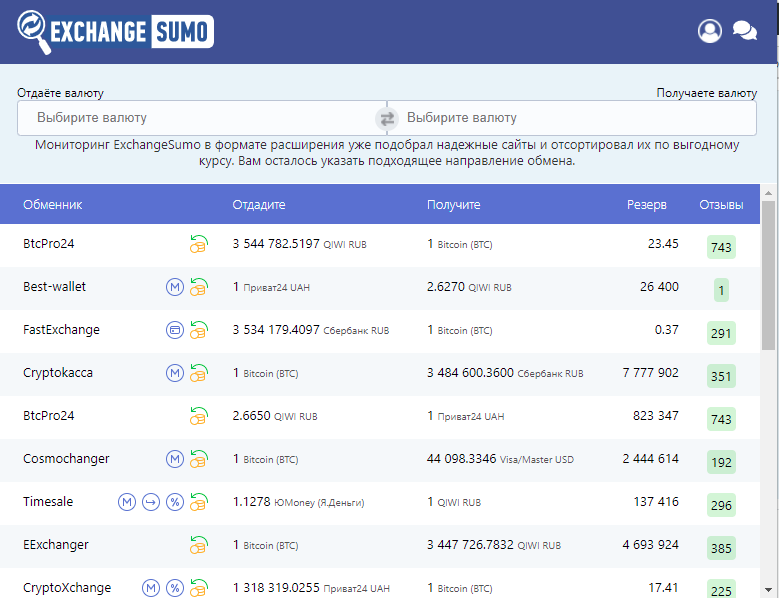The height and width of the screenshot is (598, 779).
Task: Open Timesale exchanger link
Action: [48, 502]
